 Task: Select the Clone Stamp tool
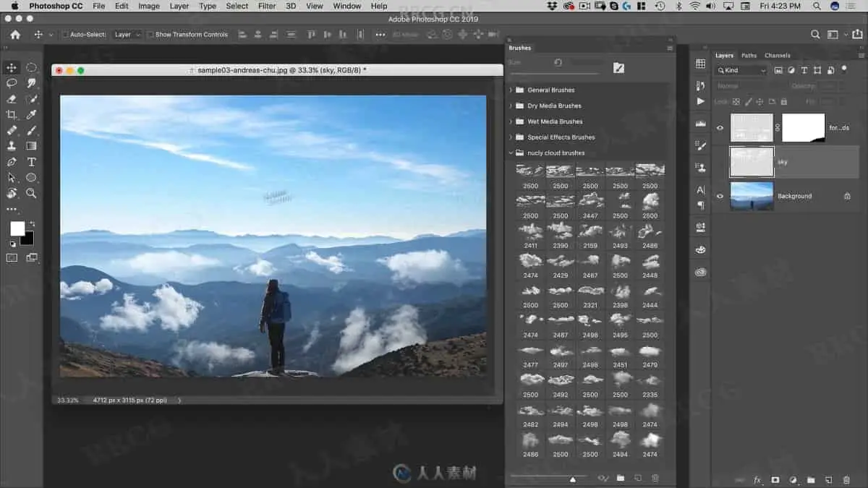(x=12, y=146)
